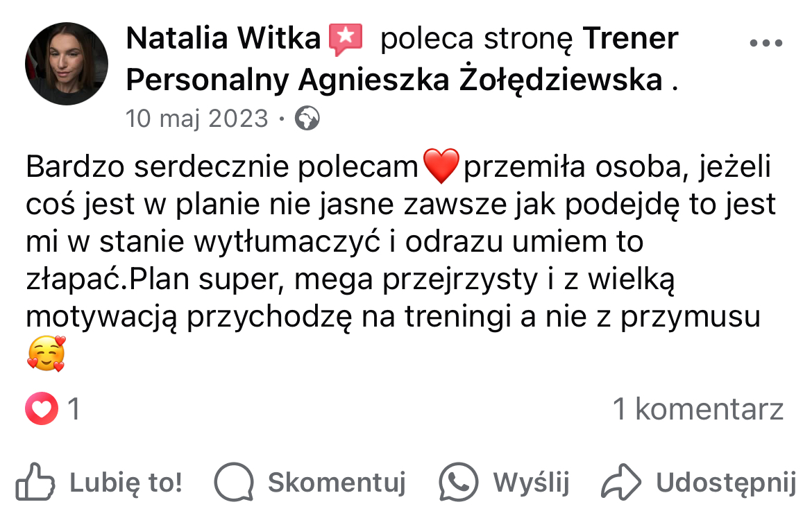Open Natalia Witka's profile picture
Viewport: 812px width, 518px height.
(67, 64)
